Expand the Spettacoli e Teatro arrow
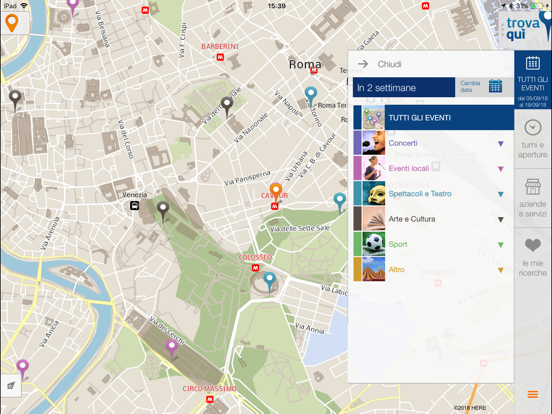Viewport: 552px width, 414px height. 501,194
